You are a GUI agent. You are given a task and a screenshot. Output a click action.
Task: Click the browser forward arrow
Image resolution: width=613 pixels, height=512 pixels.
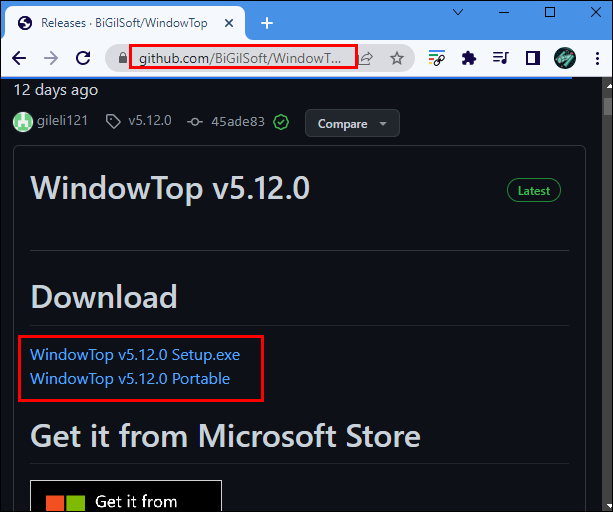(x=51, y=59)
